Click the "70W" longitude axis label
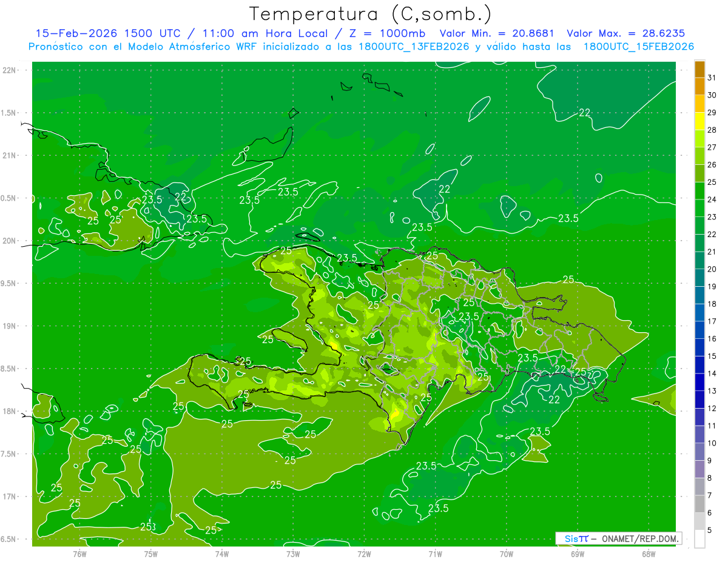The width and height of the screenshot is (728, 562). tap(507, 554)
